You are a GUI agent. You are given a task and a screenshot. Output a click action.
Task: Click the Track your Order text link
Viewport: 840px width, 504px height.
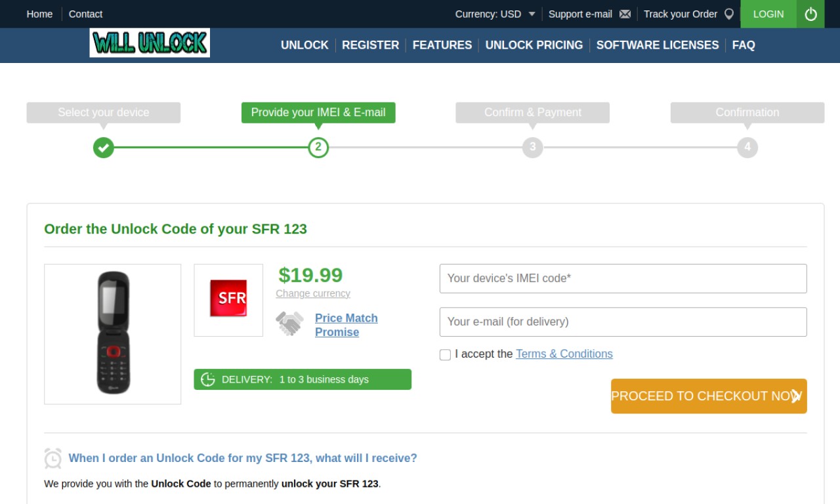click(681, 14)
